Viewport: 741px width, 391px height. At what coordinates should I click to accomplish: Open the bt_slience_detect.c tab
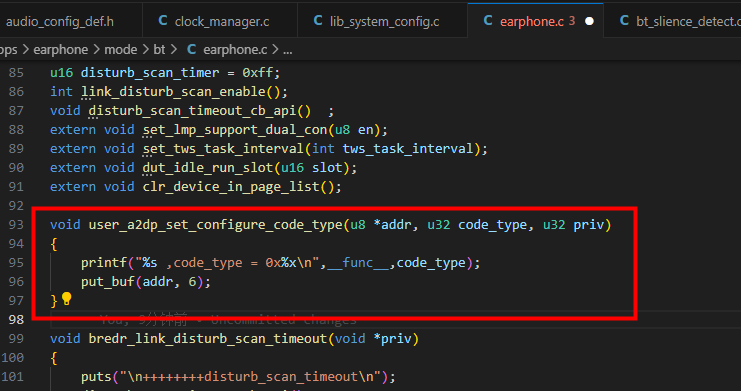point(688,21)
